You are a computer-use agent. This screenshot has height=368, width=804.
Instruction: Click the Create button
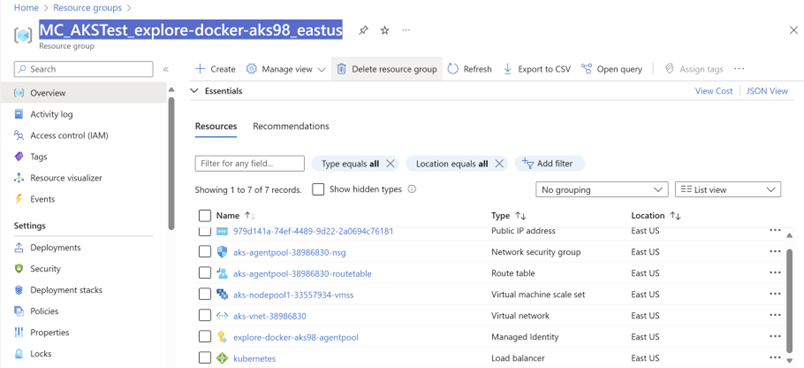pyautogui.click(x=215, y=69)
